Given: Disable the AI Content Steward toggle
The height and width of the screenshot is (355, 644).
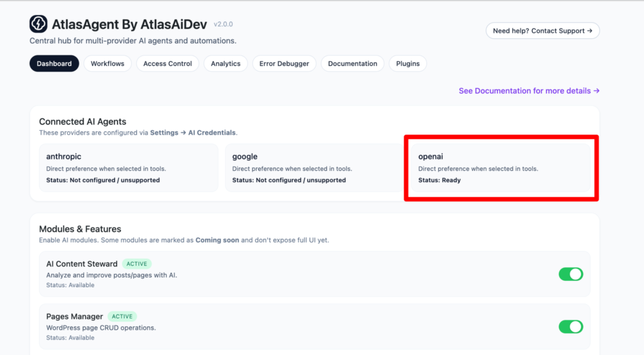Looking at the screenshot, I should pos(571,274).
